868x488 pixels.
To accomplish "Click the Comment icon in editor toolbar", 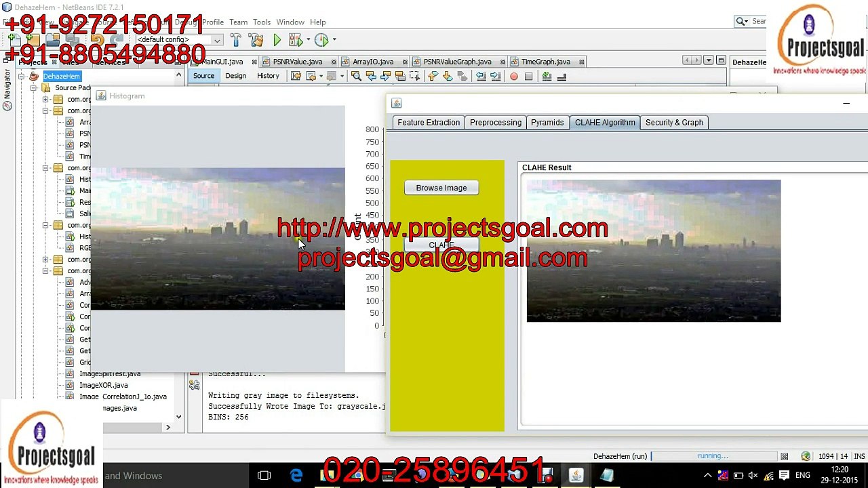I will click(547, 77).
